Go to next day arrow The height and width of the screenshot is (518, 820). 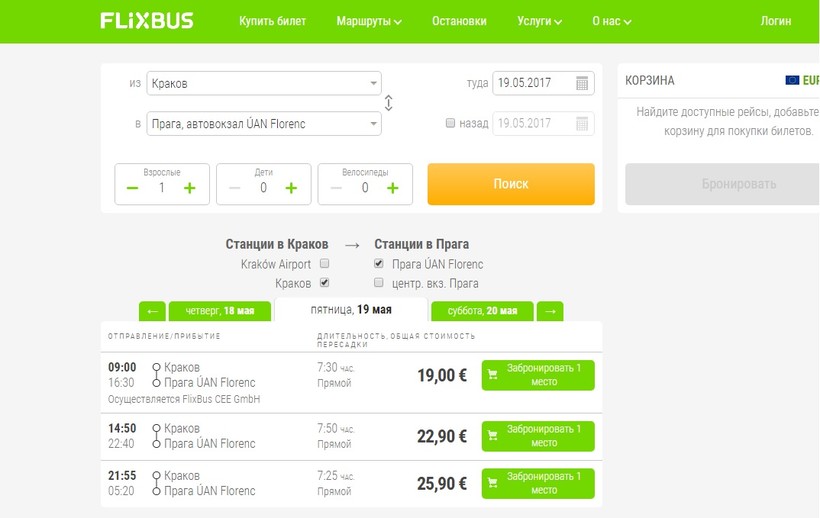click(550, 311)
